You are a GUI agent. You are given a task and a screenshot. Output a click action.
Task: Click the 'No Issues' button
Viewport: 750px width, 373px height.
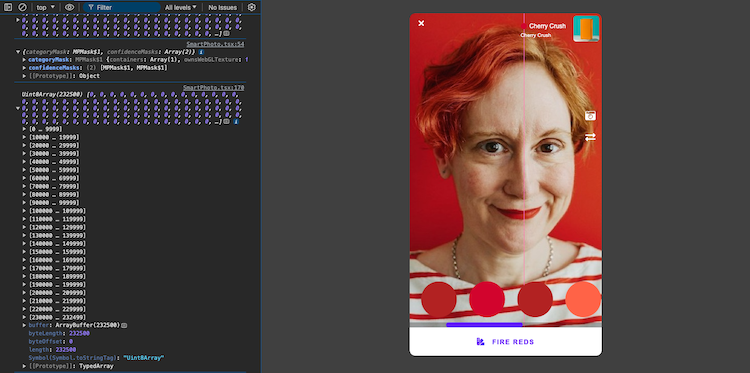(x=222, y=7)
